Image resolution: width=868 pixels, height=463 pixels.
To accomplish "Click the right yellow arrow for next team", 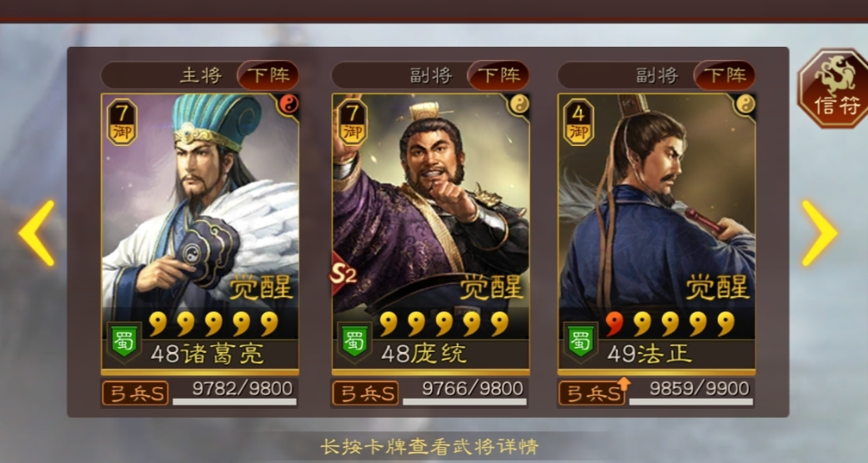I will pos(820,233).
